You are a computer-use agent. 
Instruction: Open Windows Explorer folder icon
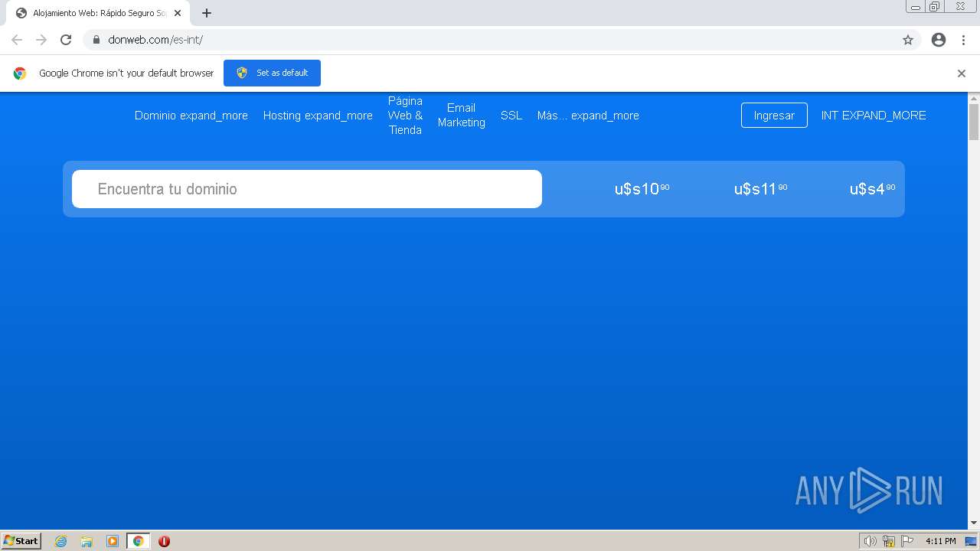pyautogui.click(x=87, y=541)
